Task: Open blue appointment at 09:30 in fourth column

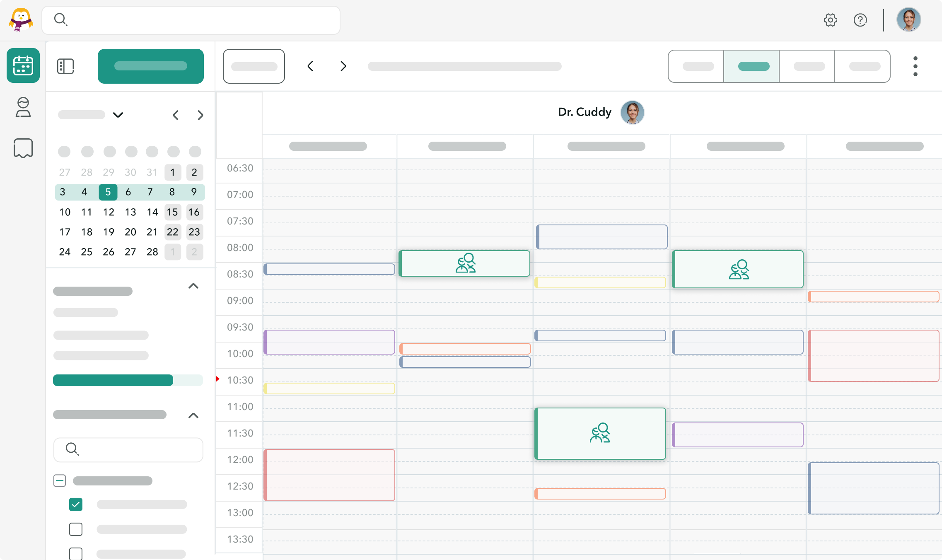Action: tap(738, 342)
